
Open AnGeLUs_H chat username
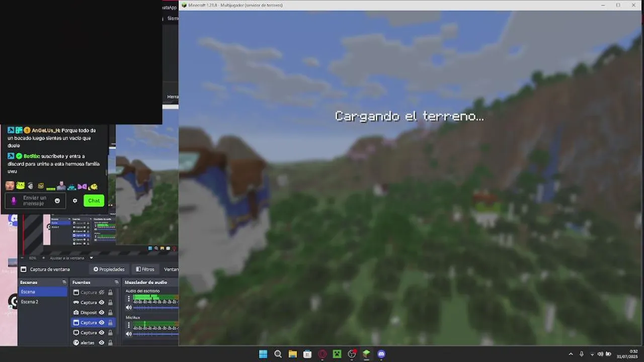click(46, 130)
